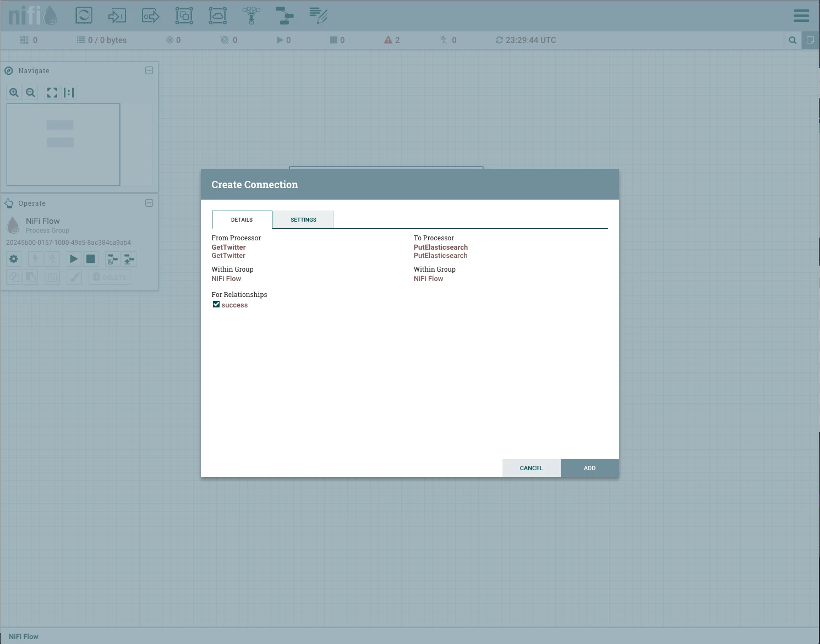Select the Output Port toolbar icon

(x=150, y=15)
